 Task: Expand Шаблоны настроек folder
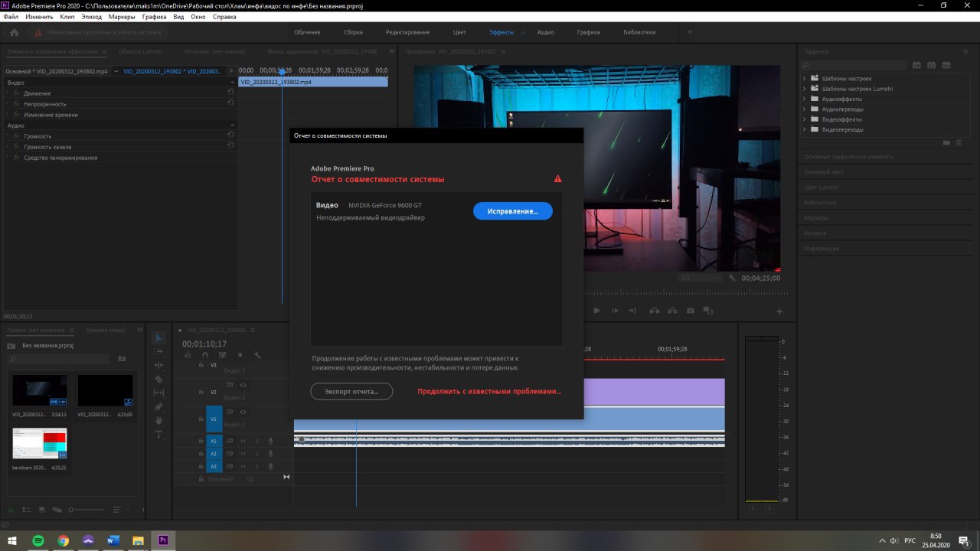(804, 79)
